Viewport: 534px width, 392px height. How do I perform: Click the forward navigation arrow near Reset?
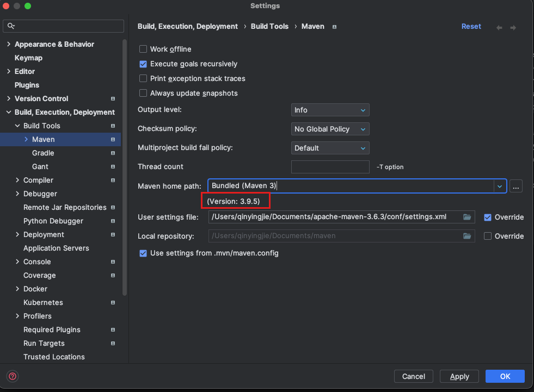tap(513, 27)
